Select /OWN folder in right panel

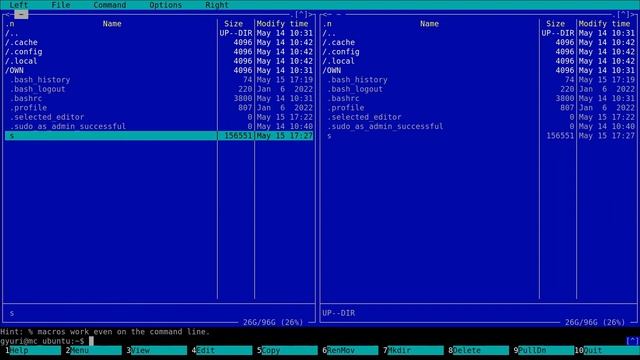(430, 70)
